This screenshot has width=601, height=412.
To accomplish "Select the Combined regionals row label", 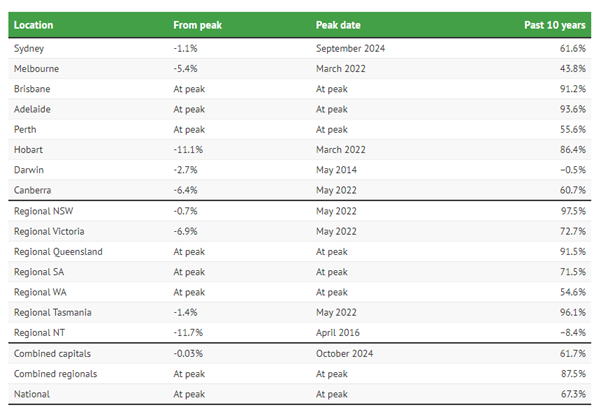I will [56, 374].
